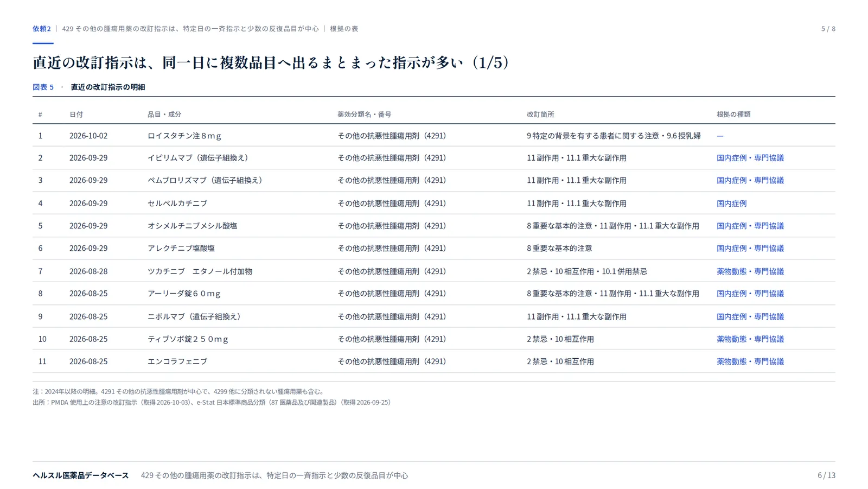Open 薬物動態・専門協議 link in ティブソボ錠 row
868x489 pixels.
[750, 339]
